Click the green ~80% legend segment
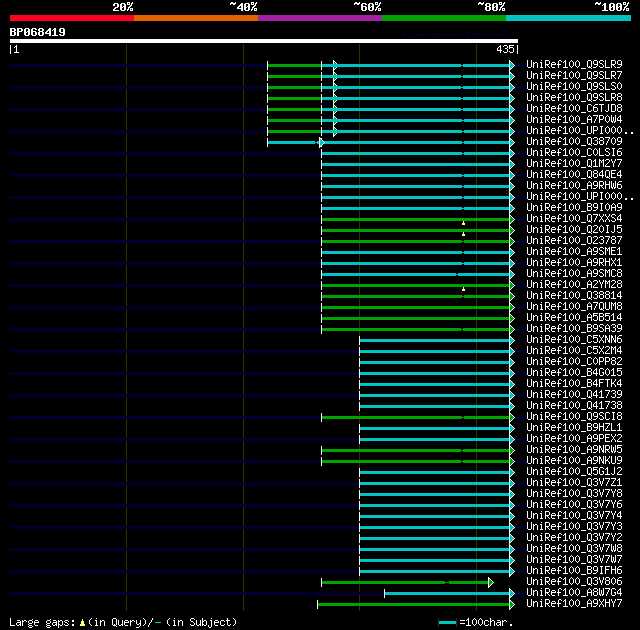The height and width of the screenshot is (630, 640). [x=444, y=18]
